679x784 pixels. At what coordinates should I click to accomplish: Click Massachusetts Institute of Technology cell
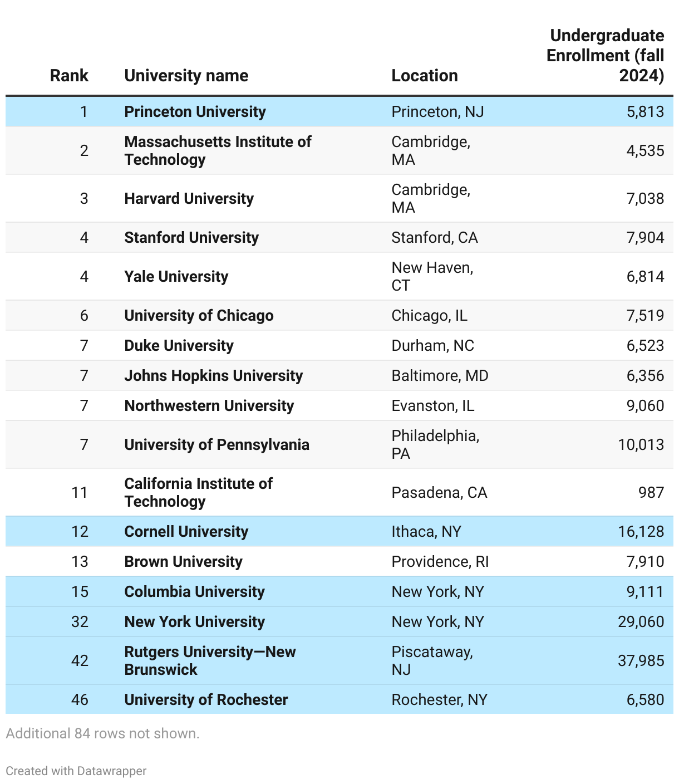tap(218, 150)
